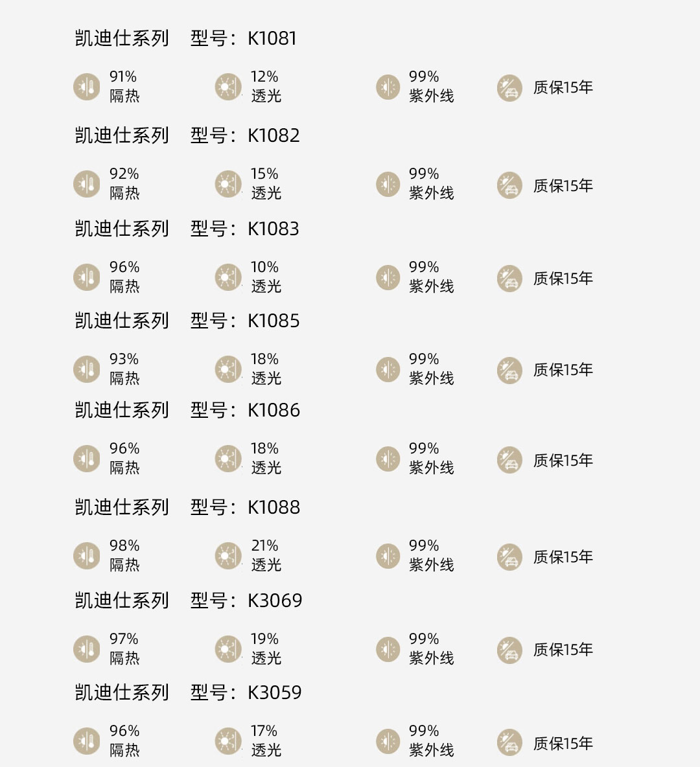Click the 质保15年 label for K1082
This screenshot has width=700, height=767.
pos(563,185)
